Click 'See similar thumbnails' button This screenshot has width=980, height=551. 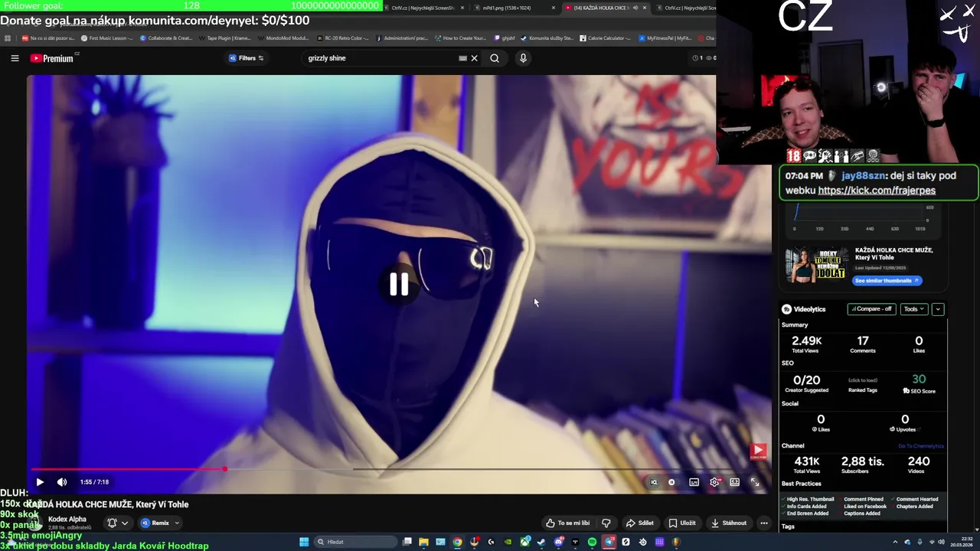887,281
